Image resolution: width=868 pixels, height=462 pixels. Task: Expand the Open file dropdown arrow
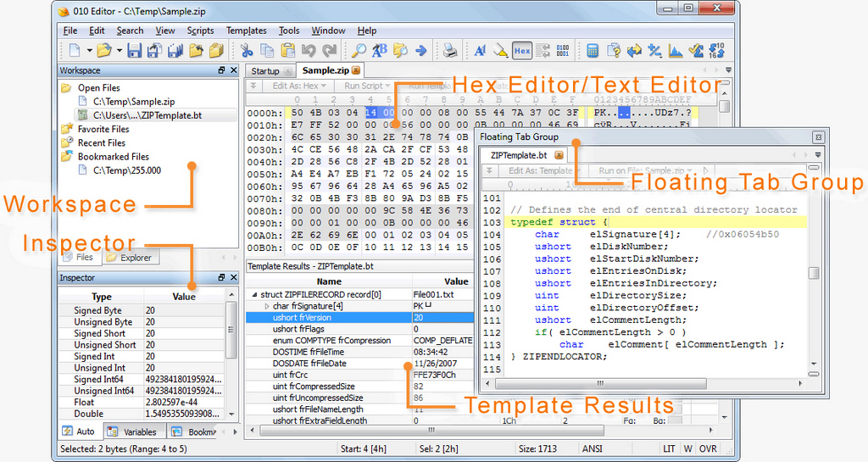(119, 51)
